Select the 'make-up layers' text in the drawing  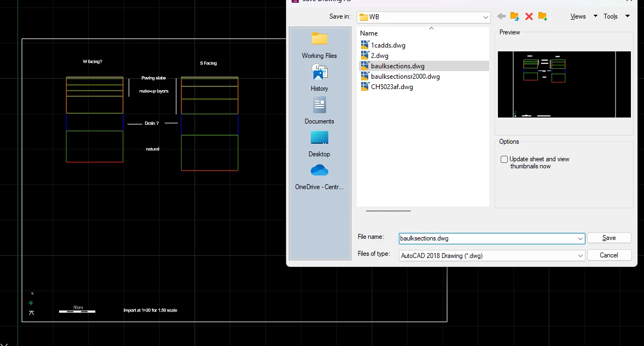154,91
